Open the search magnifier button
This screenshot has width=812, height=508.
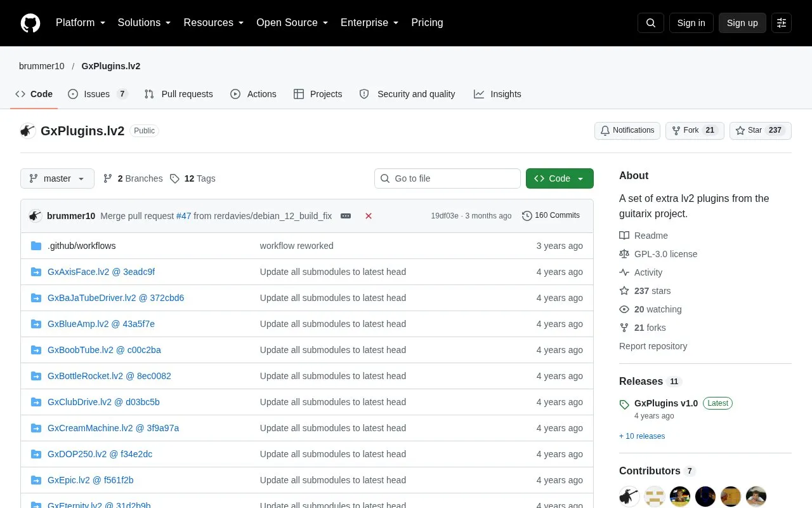pyautogui.click(x=651, y=23)
